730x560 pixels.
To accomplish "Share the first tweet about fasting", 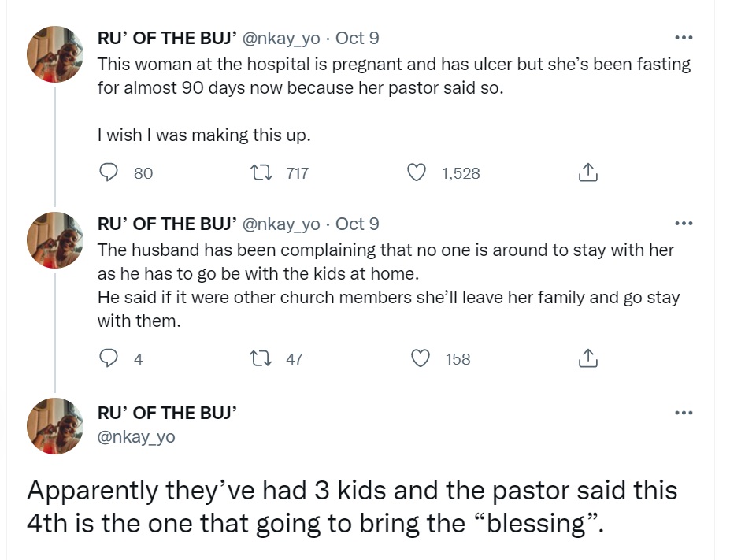I will 588,173.
